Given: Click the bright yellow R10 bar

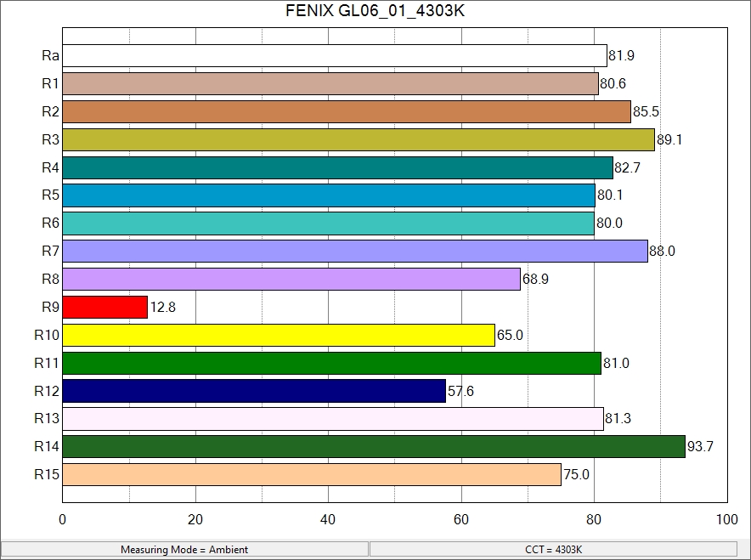Looking at the screenshot, I should click(279, 335).
